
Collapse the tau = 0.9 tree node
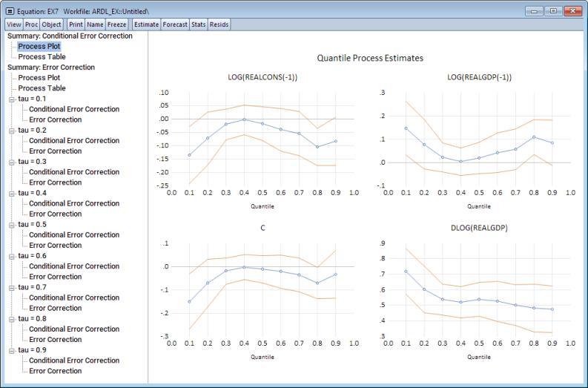(11, 350)
